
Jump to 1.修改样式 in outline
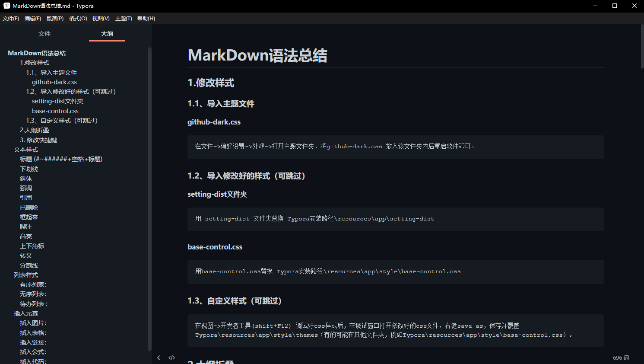pyautogui.click(x=35, y=63)
